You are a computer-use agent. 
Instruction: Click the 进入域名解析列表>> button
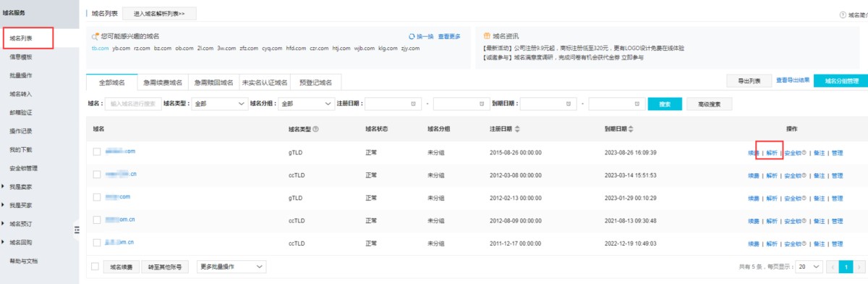[159, 14]
